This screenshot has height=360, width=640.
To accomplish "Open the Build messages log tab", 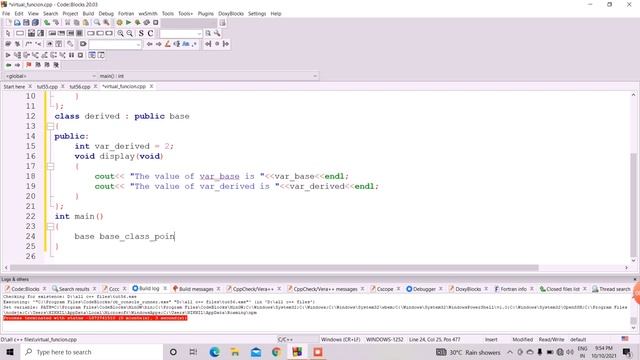I will (x=196, y=289).
